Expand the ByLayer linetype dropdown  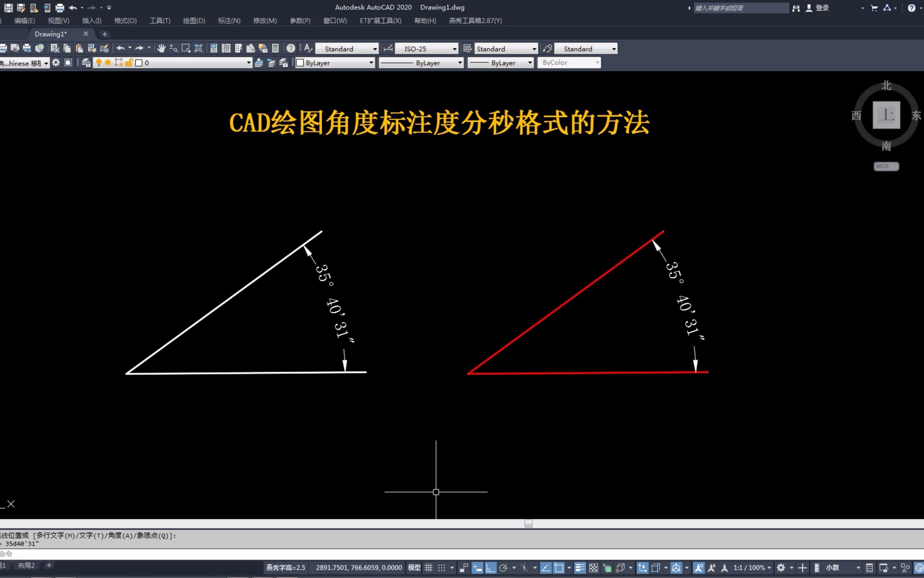[x=460, y=63]
